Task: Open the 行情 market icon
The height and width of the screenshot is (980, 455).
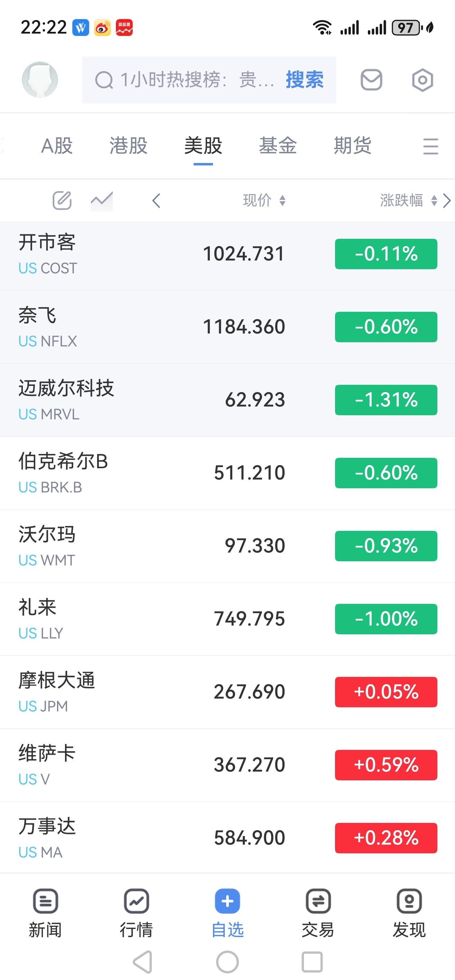Action: [136, 901]
